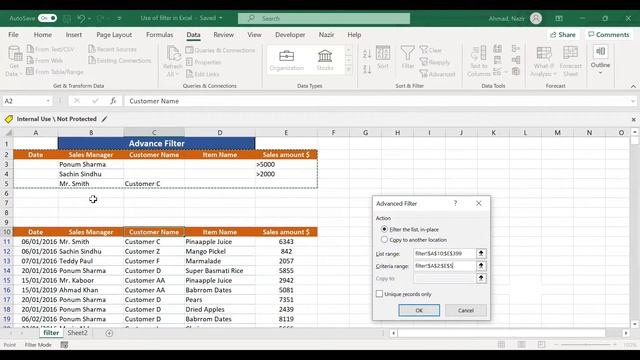640x360 pixels.
Task: Collapse the ribbon chevron
Action: (633, 86)
